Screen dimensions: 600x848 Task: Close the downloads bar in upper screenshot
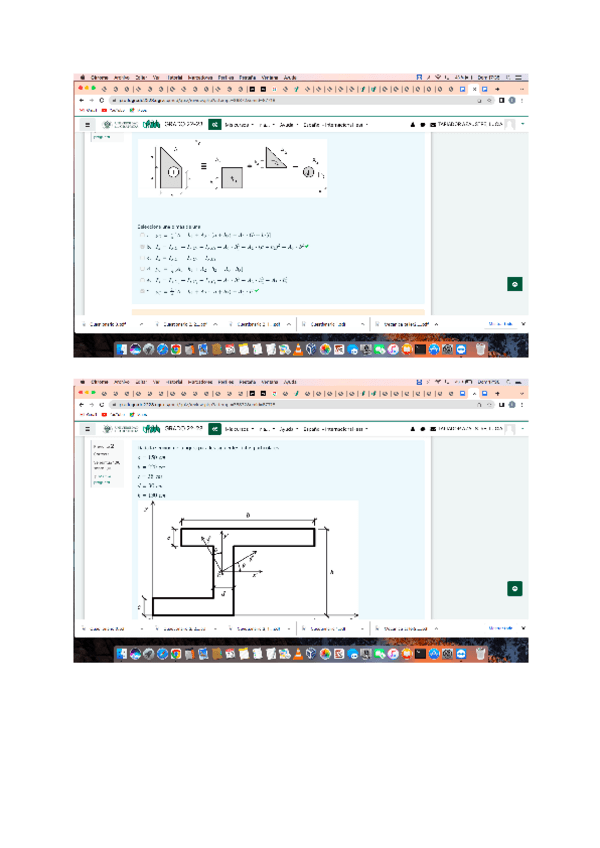coord(523,324)
